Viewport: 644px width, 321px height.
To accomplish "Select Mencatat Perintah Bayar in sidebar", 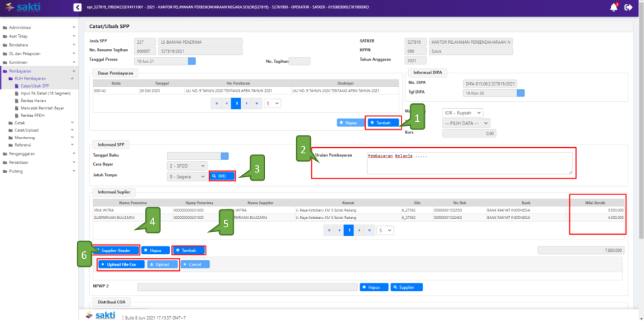I will [x=45, y=108].
